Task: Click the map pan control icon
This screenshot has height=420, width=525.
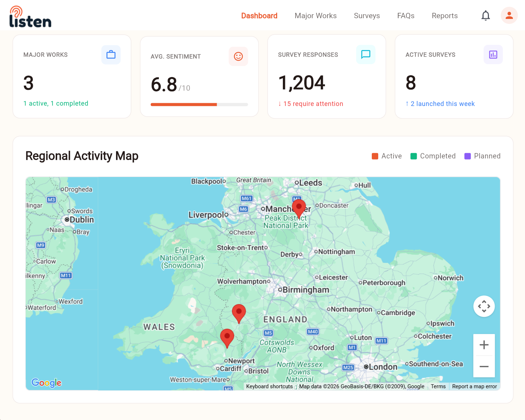Action: pyautogui.click(x=484, y=306)
